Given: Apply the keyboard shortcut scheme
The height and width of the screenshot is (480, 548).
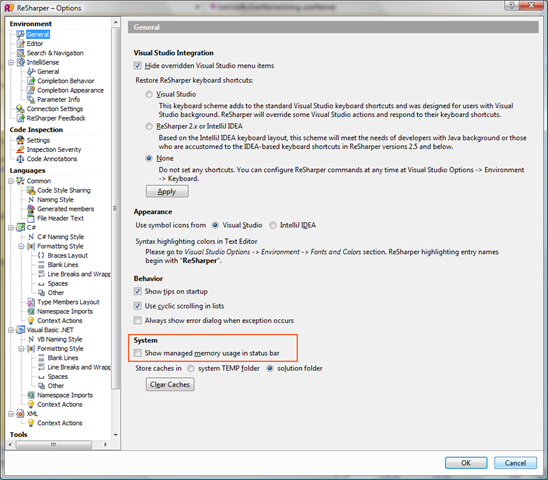Looking at the screenshot, I should click(167, 192).
